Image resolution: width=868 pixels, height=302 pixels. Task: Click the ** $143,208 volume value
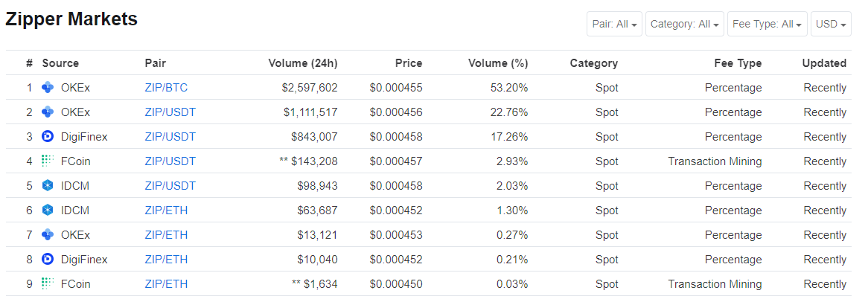pos(308,161)
